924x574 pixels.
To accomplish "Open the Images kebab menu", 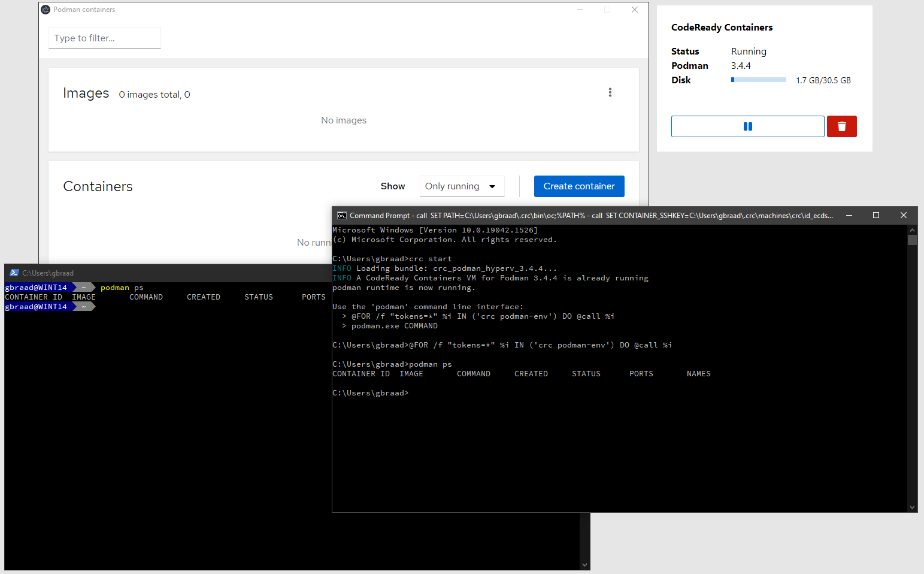I will click(x=610, y=92).
